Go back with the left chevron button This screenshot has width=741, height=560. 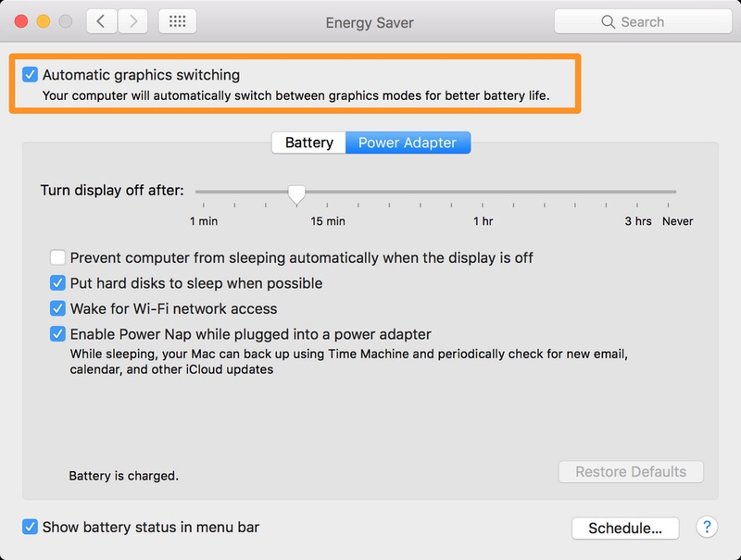pyautogui.click(x=101, y=21)
